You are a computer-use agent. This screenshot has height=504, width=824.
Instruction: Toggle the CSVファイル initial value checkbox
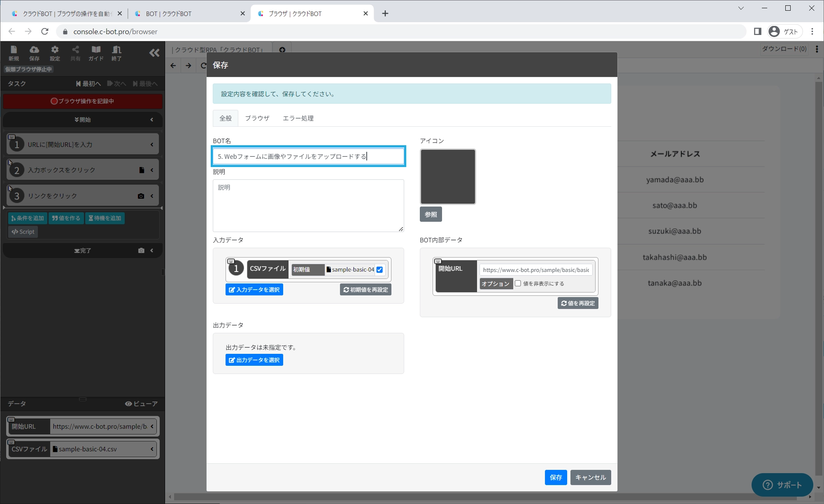379,270
